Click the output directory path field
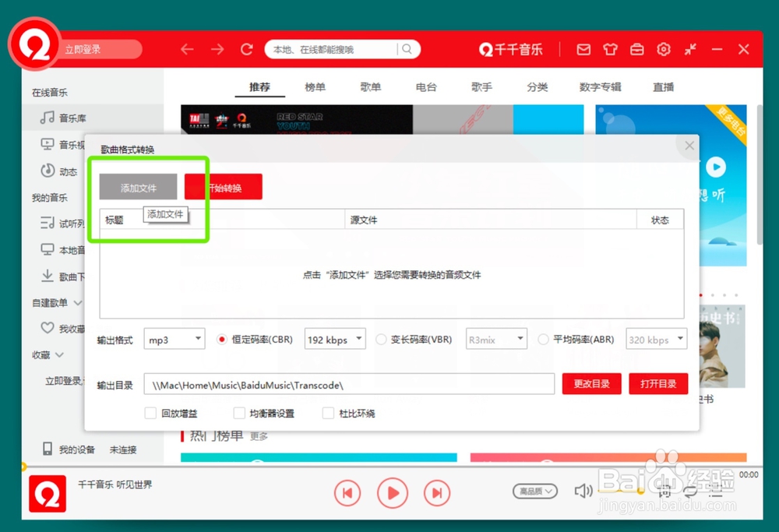 pyautogui.click(x=349, y=384)
